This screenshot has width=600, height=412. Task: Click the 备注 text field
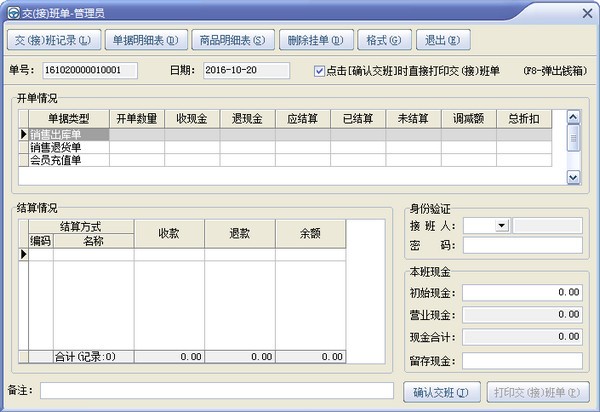tap(217, 389)
